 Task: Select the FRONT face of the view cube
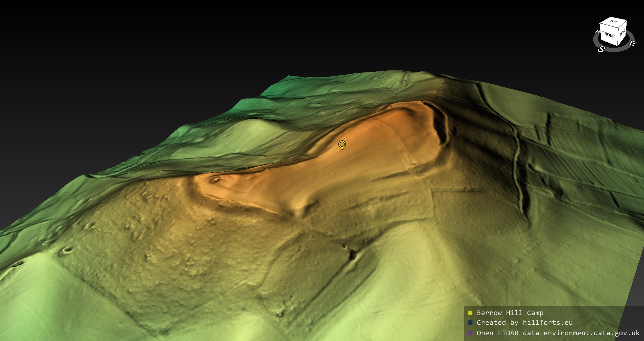(608, 35)
